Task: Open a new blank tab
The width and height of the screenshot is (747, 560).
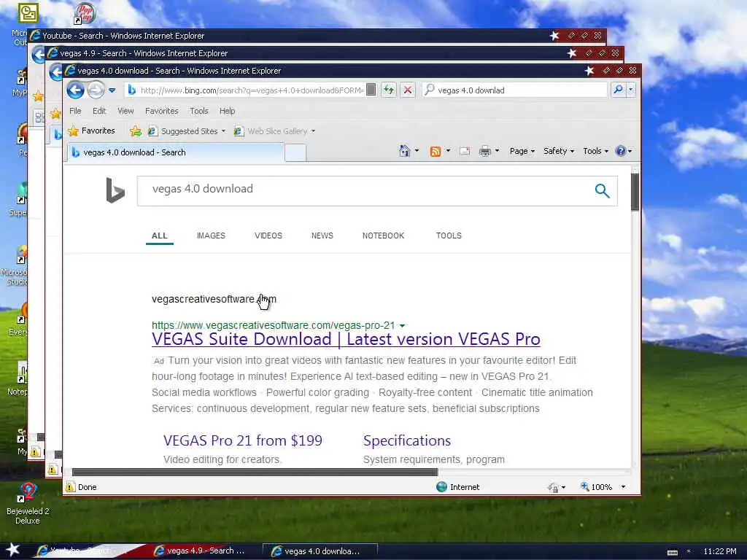Action: point(295,153)
